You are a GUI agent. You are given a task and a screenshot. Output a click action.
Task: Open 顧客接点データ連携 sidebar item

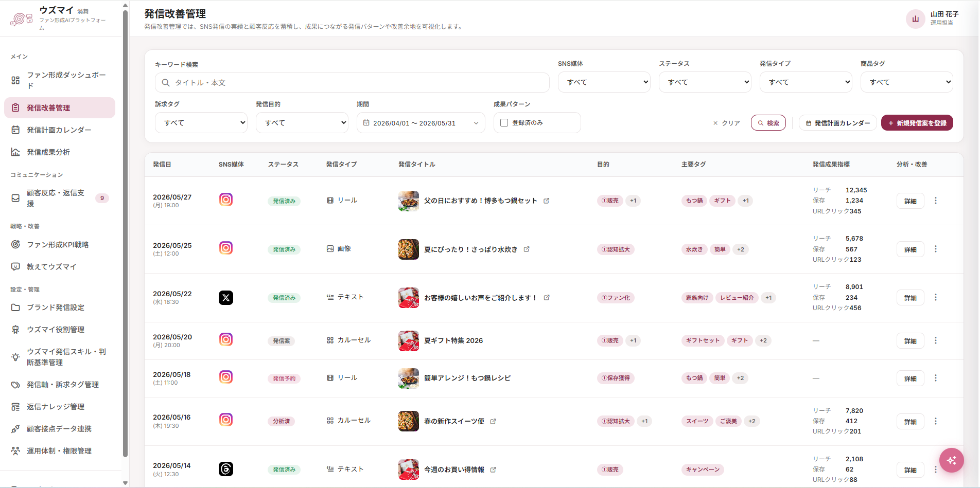coord(60,429)
